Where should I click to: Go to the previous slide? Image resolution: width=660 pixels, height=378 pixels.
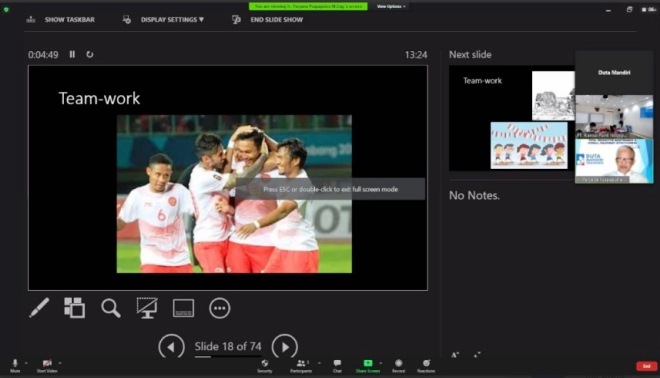click(171, 347)
